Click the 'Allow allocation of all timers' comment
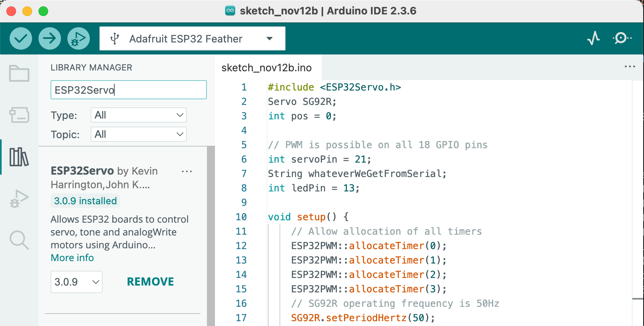Viewport: 644px width, 326px height. pos(387,231)
